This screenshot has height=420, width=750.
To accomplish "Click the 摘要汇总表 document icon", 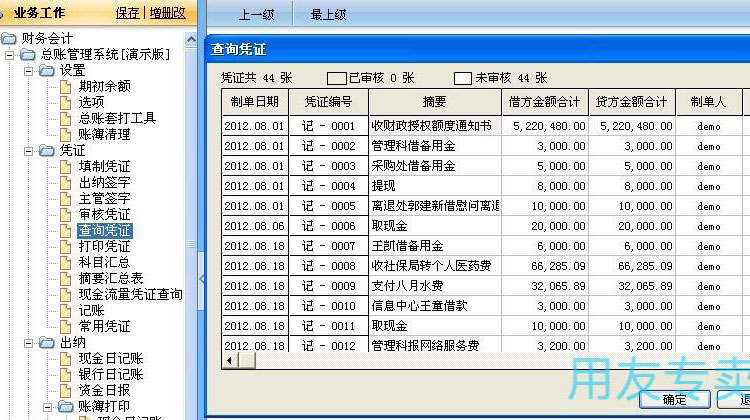I will pyautogui.click(x=66, y=279).
